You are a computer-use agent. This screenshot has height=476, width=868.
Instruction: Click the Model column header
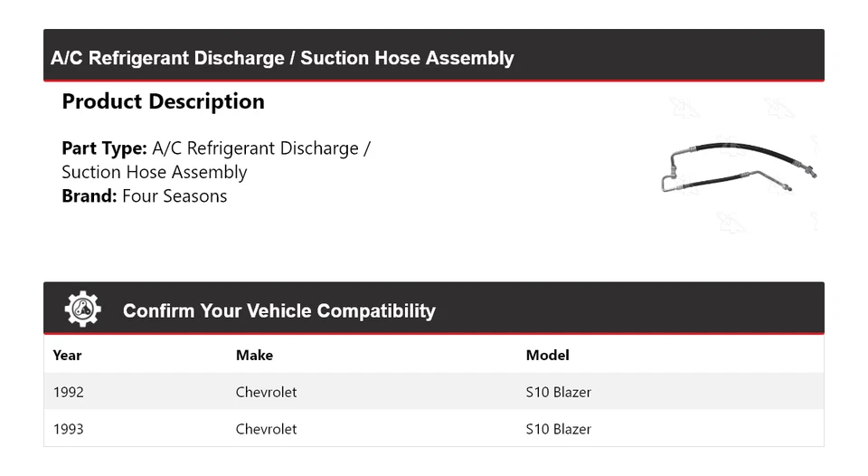(547, 355)
